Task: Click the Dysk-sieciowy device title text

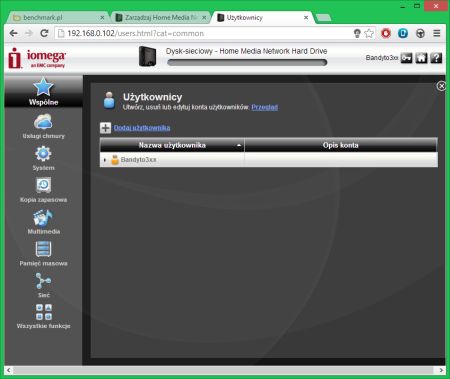Action: (246, 51)
